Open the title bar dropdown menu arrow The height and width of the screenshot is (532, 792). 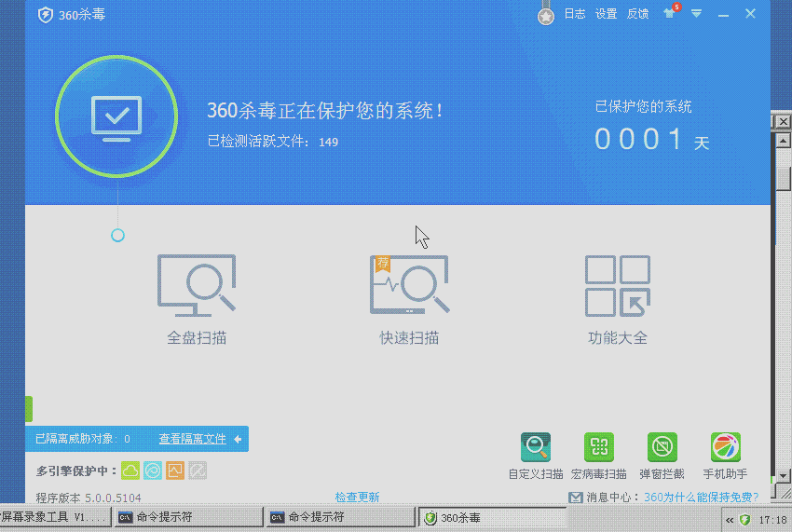pyautogui.click(x=697, y=14)
